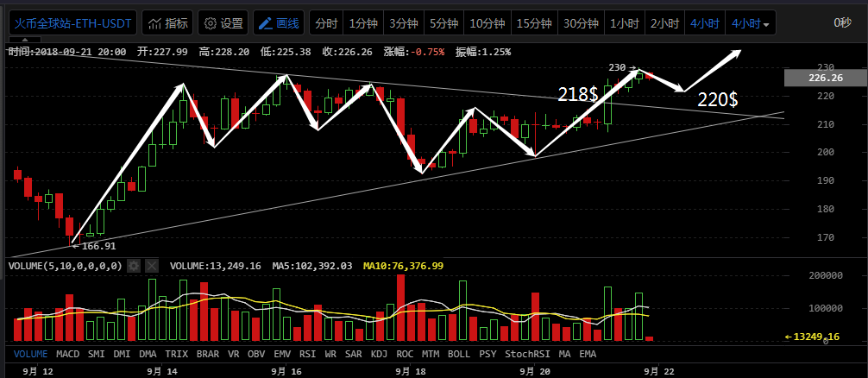Select the 15分钟 timeframe
Viewport: 868px width, 378px height.
pos(532,23)
